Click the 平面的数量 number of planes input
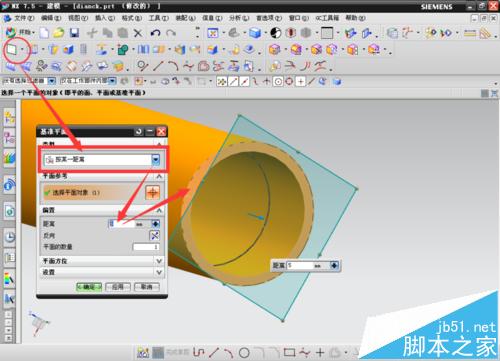This screenshot has width=500, height=361. [x=146, y=247]
